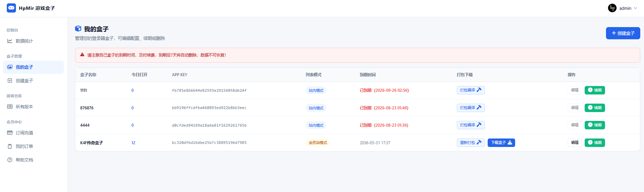Click the 创建盒子 plus icon in sidebar
The height and width of the screenshot is (192, 644).
[10, 81]
